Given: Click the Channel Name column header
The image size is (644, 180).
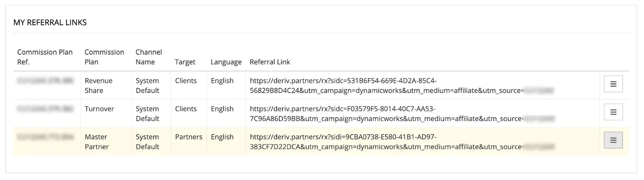Looking at the screenshot, I should pos(149,57).
